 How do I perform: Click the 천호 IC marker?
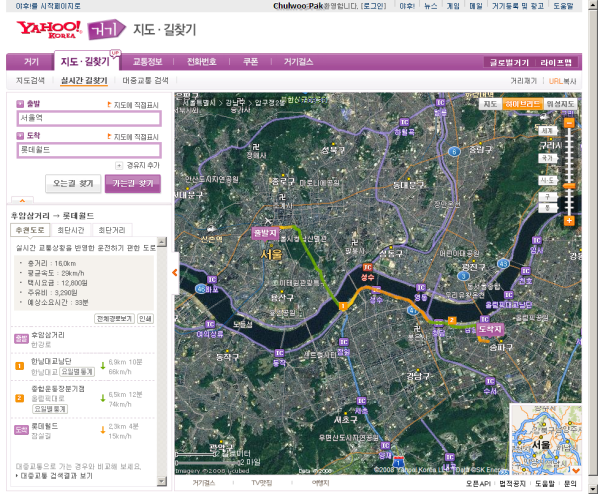click(526, 271)
